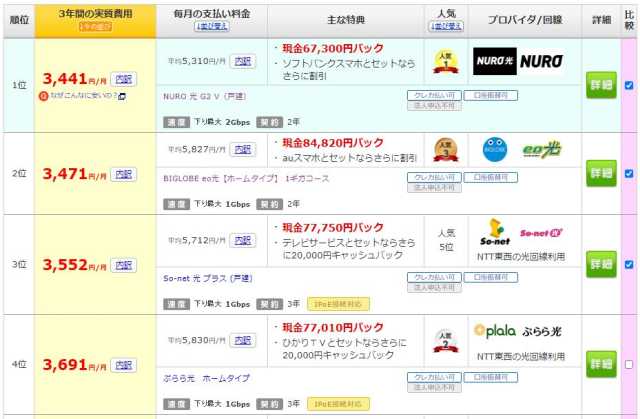Open the So-net 光 プラス (戸建) link

click(207, 278)
